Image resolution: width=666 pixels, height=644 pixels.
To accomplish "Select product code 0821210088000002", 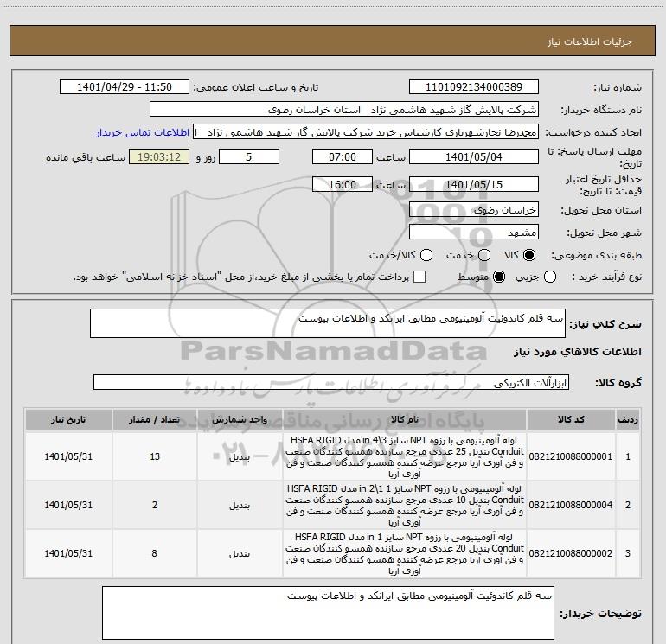I will click(x=571, y=553).
